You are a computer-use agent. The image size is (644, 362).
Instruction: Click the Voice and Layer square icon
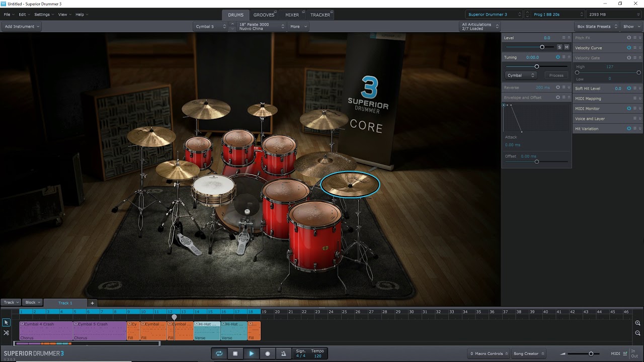click(x=634, y=119)
